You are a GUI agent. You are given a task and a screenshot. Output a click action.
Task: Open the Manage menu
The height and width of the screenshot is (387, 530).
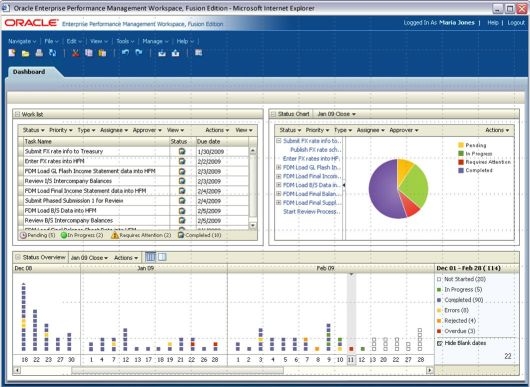[155, 41]
